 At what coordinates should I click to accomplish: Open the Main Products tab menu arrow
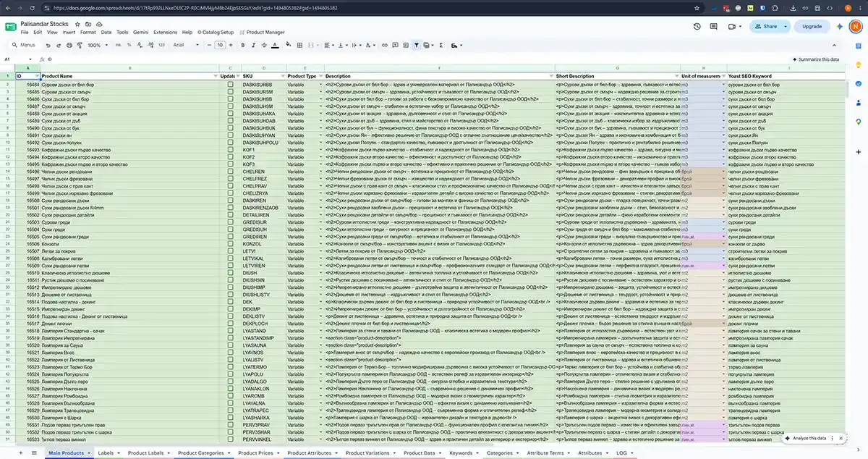tap(89, 453)
